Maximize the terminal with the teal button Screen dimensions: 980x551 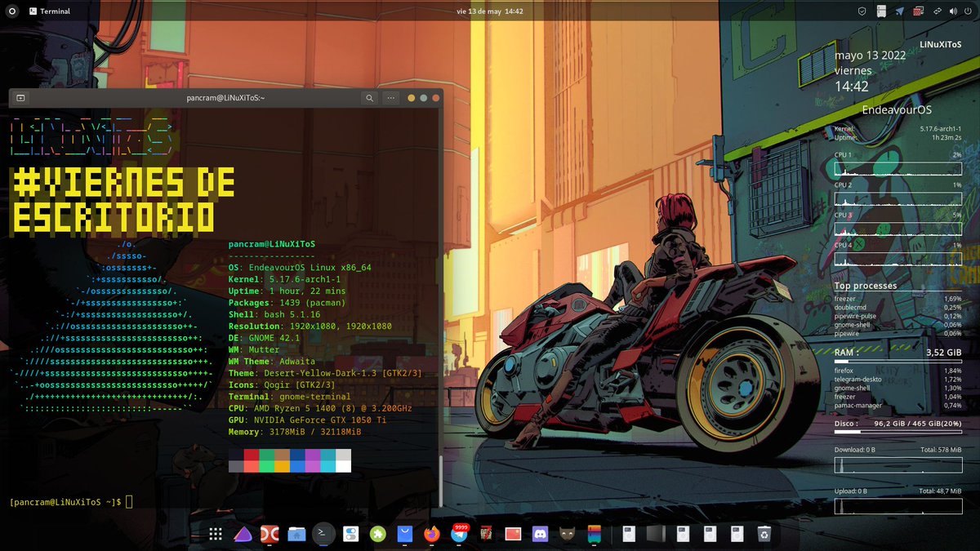[x=424, y=98]
